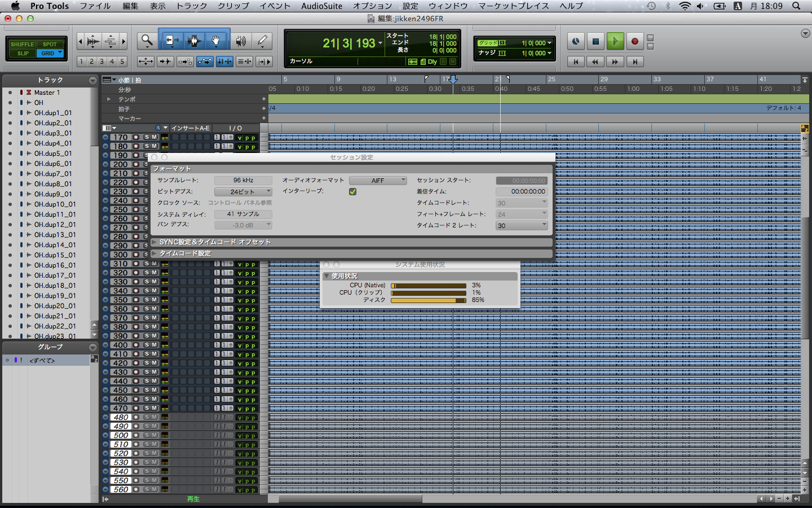Click horizontal zoom in right arrow

pos(123,41)
